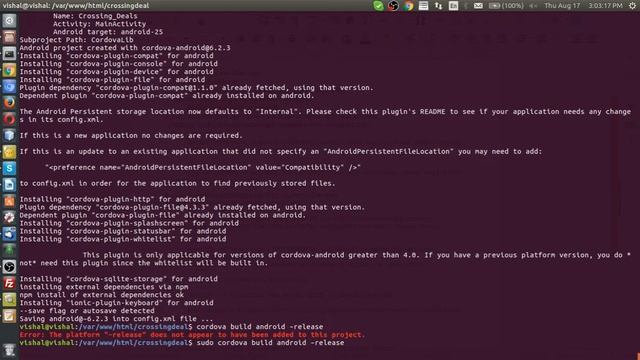The width and height of the screenshot is (640, 360).
Task: Click the Installing "ionic-plugin-keyboard" line
Action: [116, 303]
